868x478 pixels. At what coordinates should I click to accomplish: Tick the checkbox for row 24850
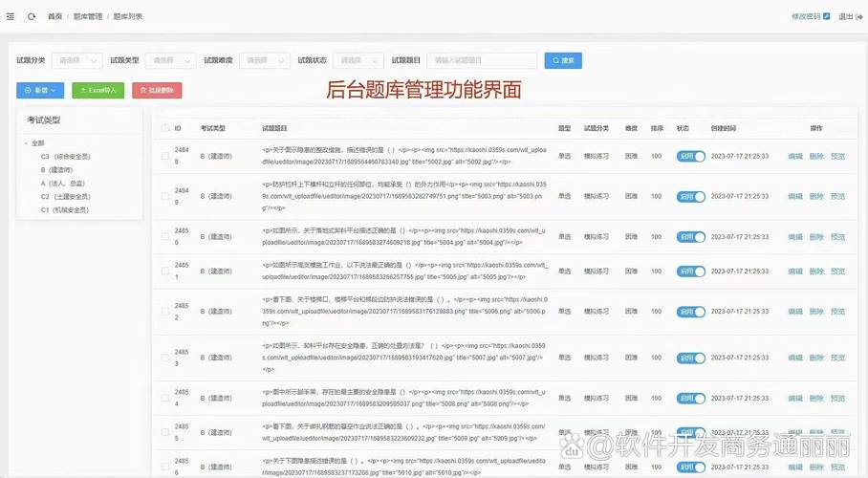pos(165,236)
